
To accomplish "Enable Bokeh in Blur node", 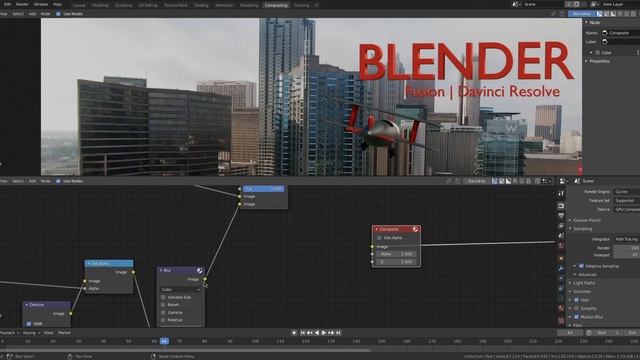I will point(163,305).
